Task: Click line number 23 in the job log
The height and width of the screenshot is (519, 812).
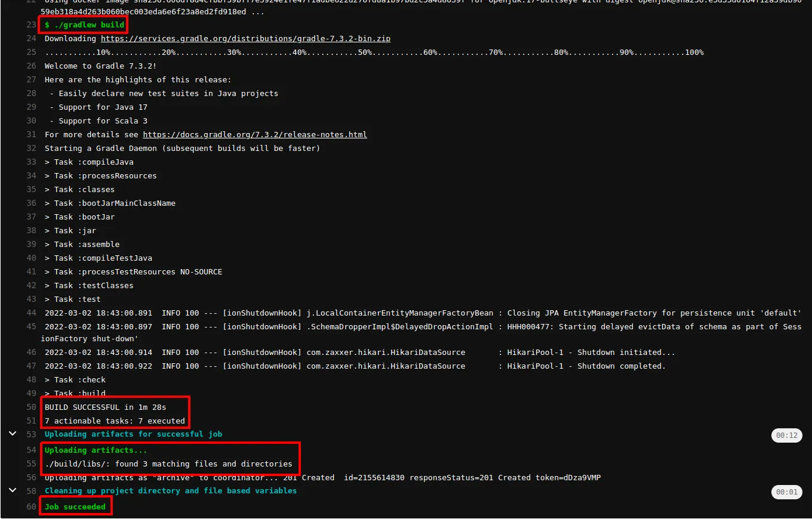Action: (x=32, y=25)
